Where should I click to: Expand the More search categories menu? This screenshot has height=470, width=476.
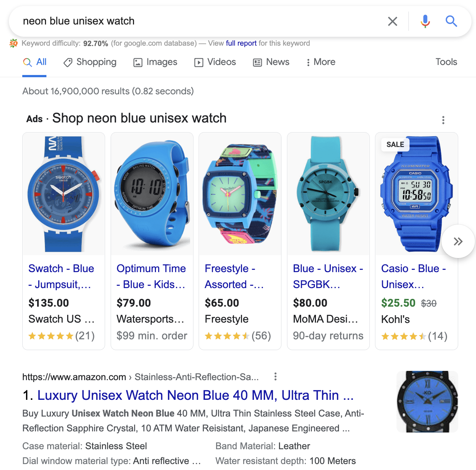point(321,62)
